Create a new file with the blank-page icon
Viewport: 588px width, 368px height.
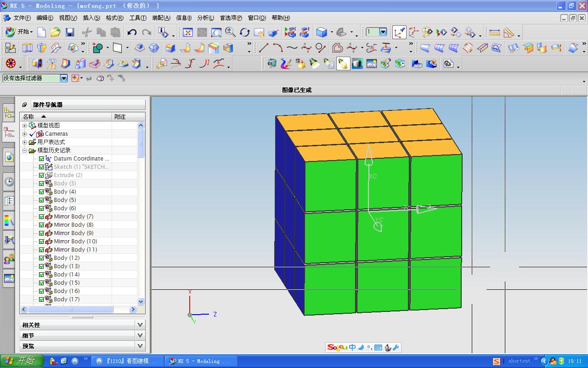pos(42,32)
